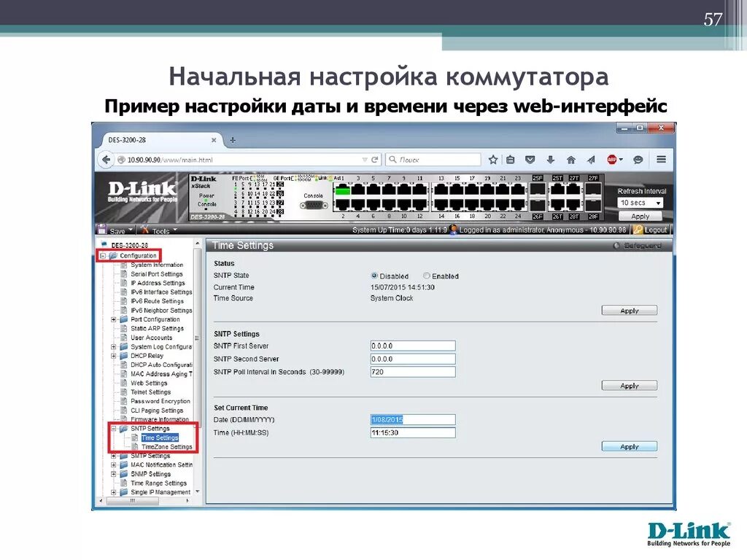The height and width of the screenshot is (560, 747).
Task: Expand the Port Configuration tree node
Action: 113,319
